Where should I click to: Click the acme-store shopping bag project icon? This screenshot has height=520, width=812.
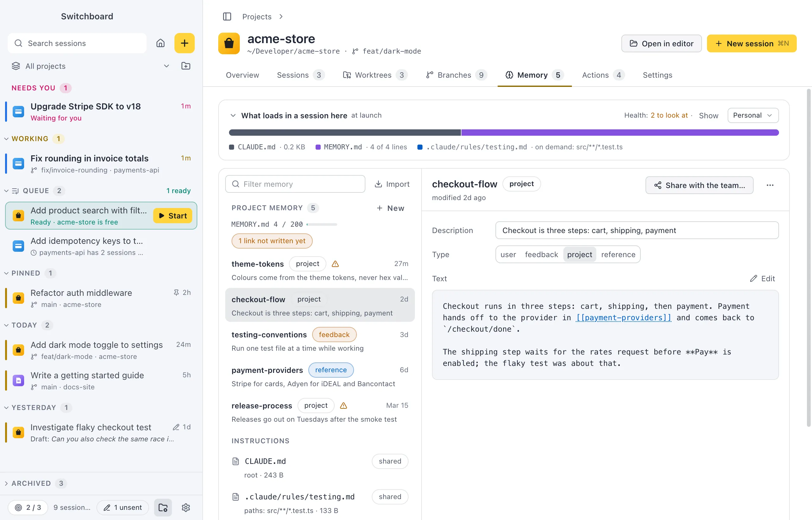(x=229, y=43)
